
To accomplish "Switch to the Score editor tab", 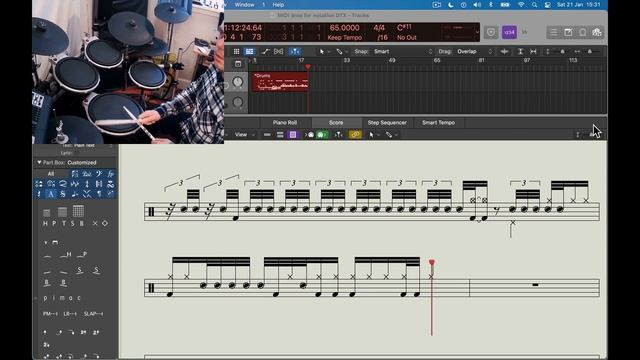I will 336,122.
